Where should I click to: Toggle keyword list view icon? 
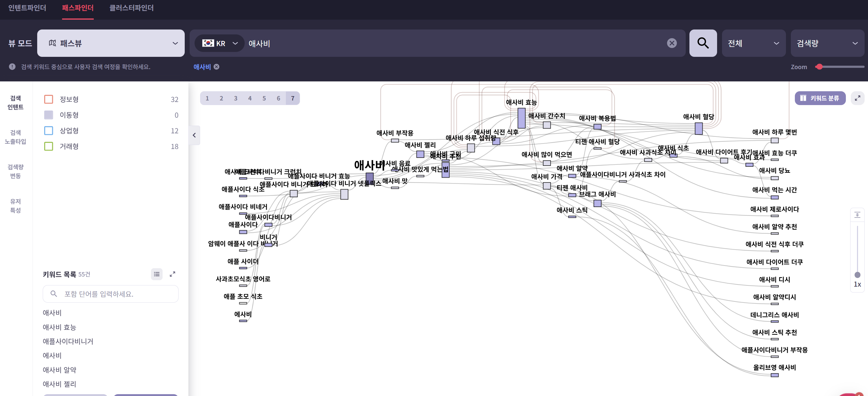point(157,274)
